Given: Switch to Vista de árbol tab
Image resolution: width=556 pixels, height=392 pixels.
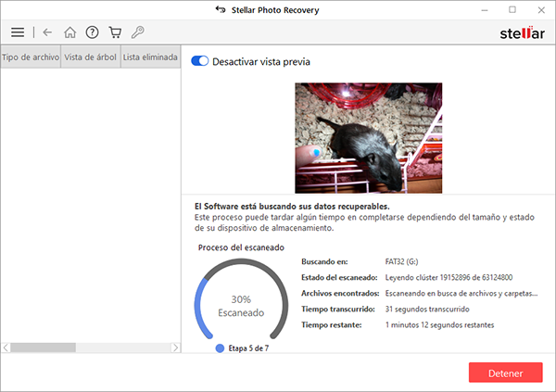Looking at the screenshot, I should [91, 57].
